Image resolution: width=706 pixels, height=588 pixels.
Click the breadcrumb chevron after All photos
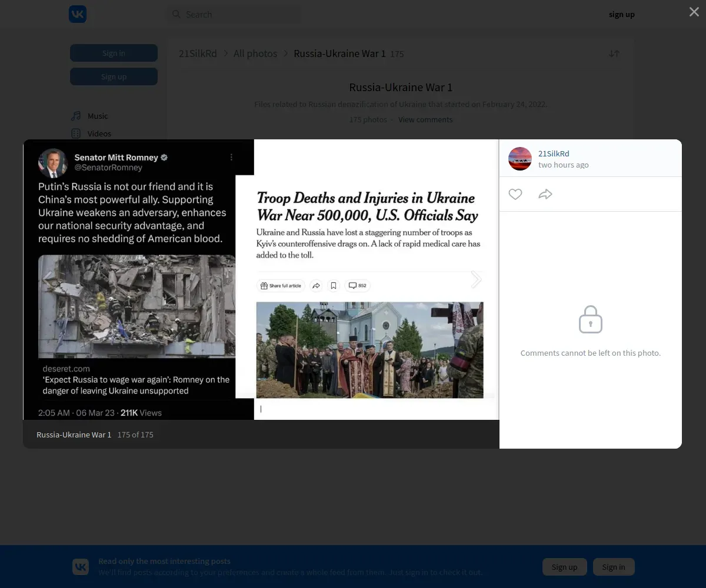coord(286,54)
